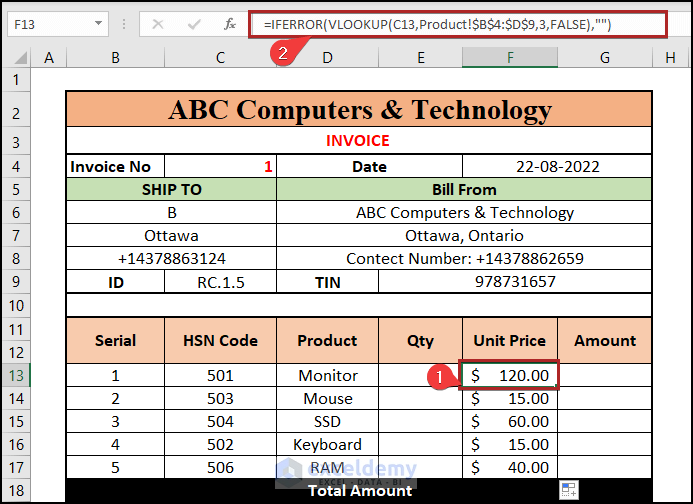This screenshot has height=504, width=693.
Task: Select column C header
Action: click(x=220, y=57)
